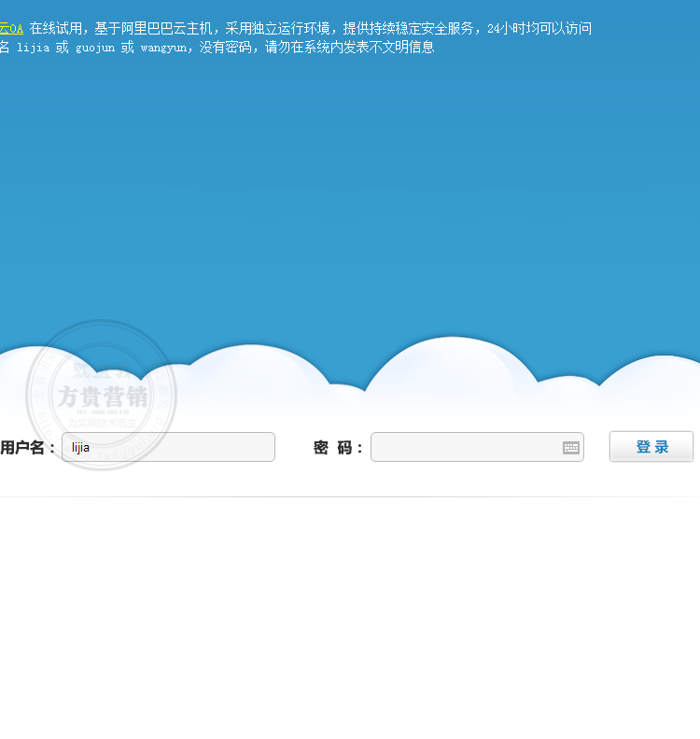Open the yellow 云OA link

tap(11, 29)
